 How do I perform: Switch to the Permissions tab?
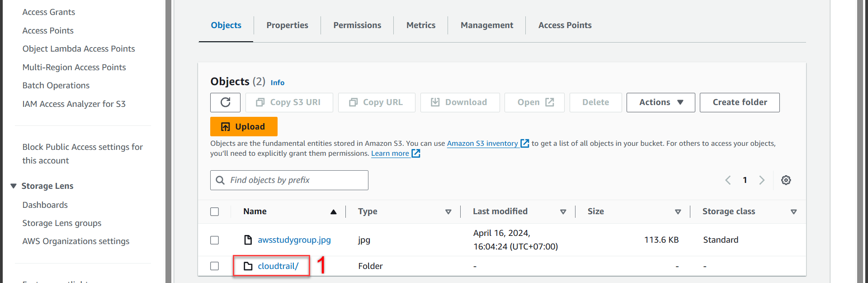point(357,25)
